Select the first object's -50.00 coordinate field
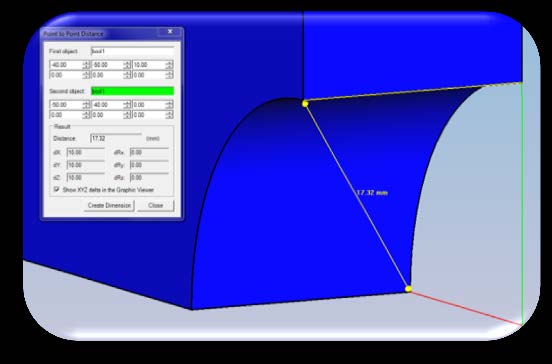This screenshot has width=552, height=364. [108, 65]
